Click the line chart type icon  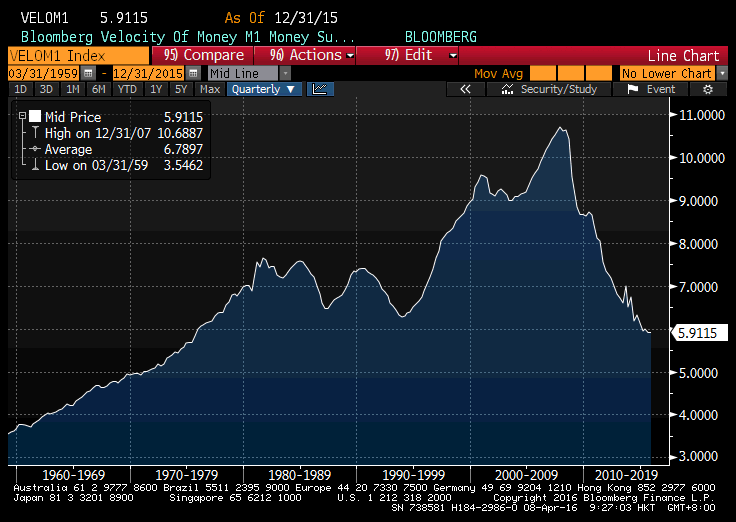pos(320,89)
